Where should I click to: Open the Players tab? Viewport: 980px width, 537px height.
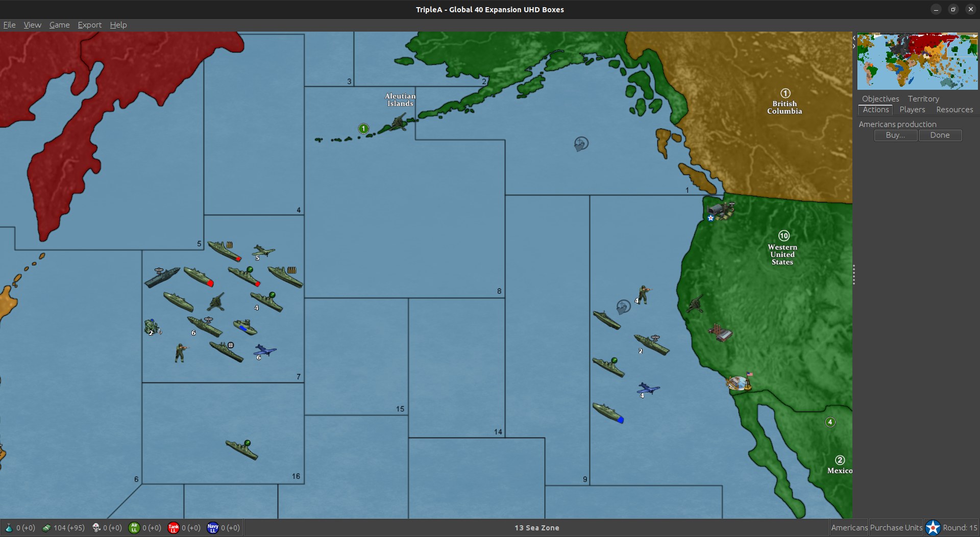click(x=912, y=110)
